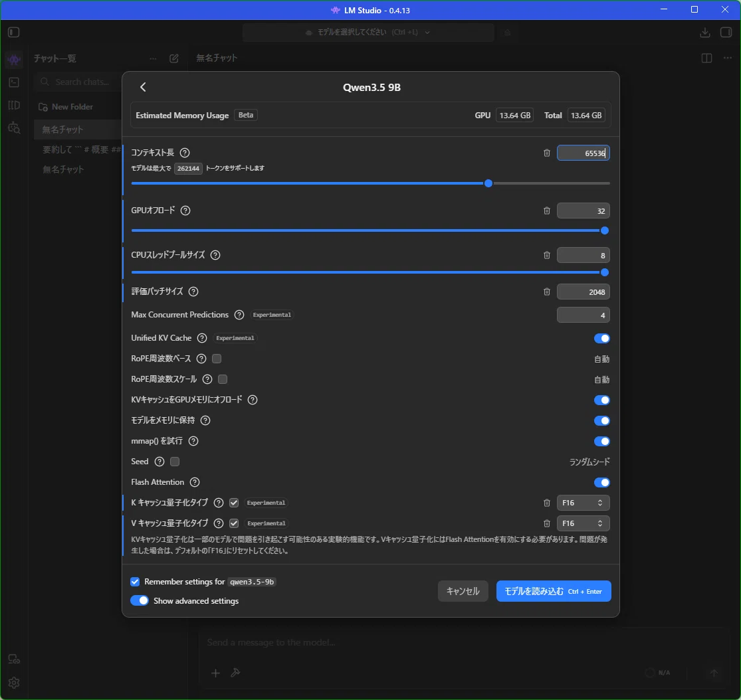Viewport: 741px width, 700px height.
Task: Open help for Unified KV Cache
Action: pos(202,338)
